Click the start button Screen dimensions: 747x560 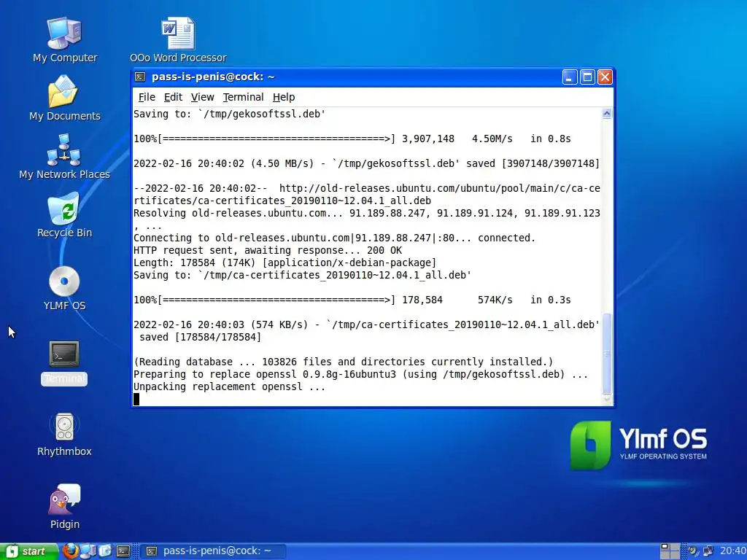click(x=28, y=551)
